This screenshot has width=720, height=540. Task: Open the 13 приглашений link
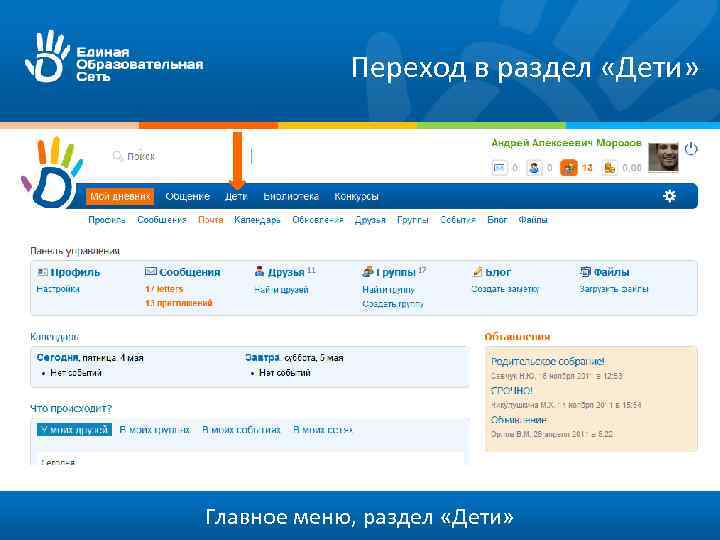[179, 303]
